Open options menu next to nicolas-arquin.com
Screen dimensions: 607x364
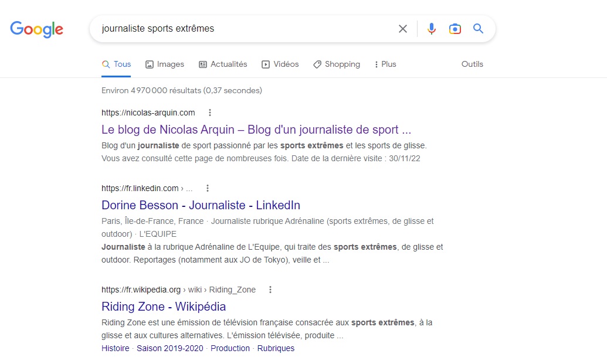click(x=210, y=113)
